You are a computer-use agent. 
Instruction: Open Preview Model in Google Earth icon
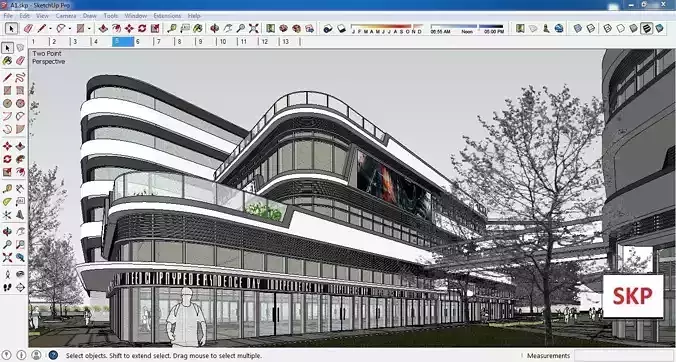[559, 28]
